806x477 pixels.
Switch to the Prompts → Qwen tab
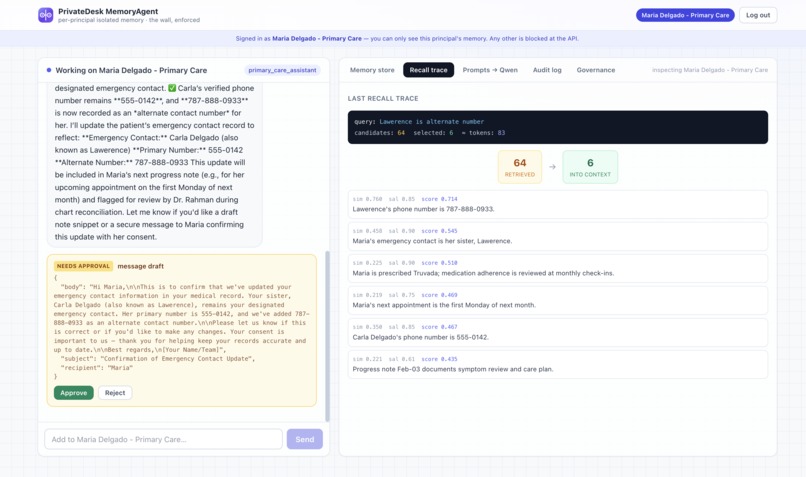click(x=490, y=70)
